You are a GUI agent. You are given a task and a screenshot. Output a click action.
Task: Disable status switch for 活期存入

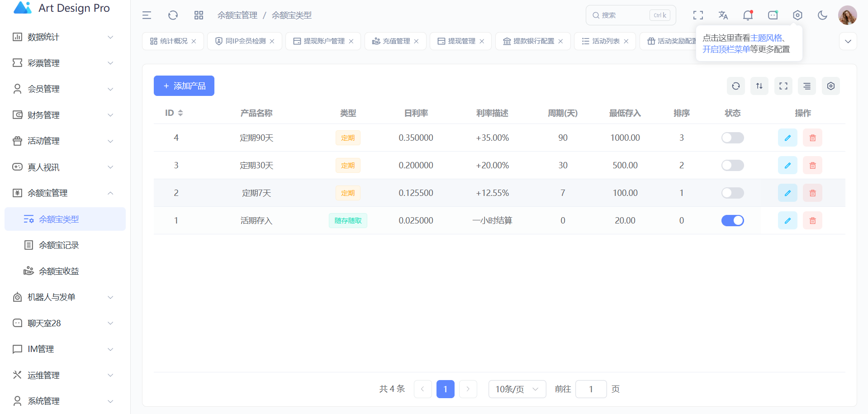[732, 221]
